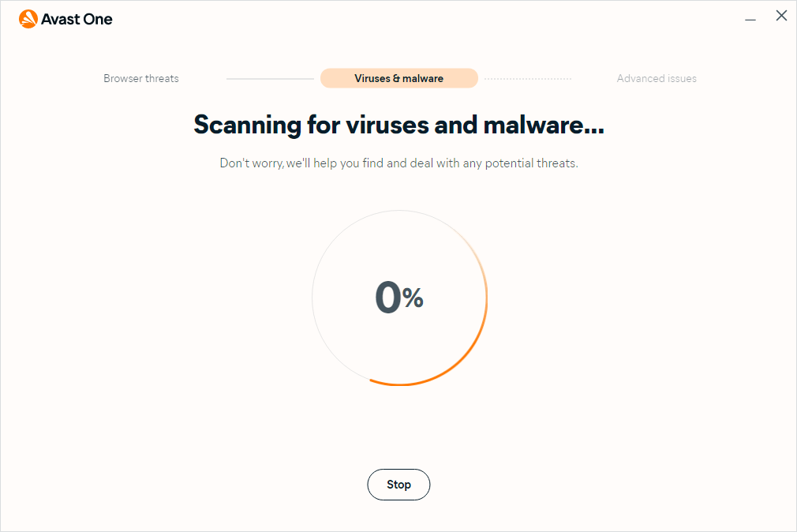Click the Scanning for viruses and malware heading

tap(398, 125)
